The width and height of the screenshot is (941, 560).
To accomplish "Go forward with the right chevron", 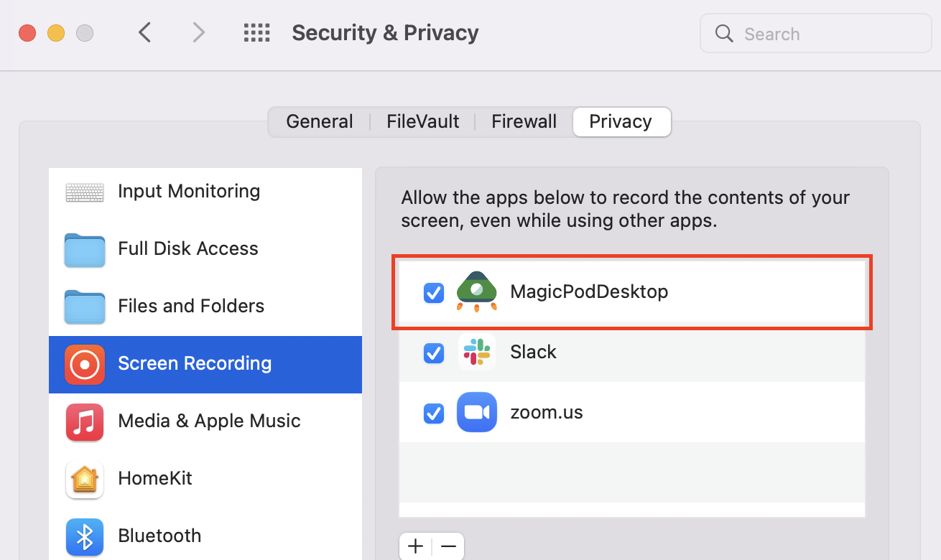I will click(x=199, y=32).
